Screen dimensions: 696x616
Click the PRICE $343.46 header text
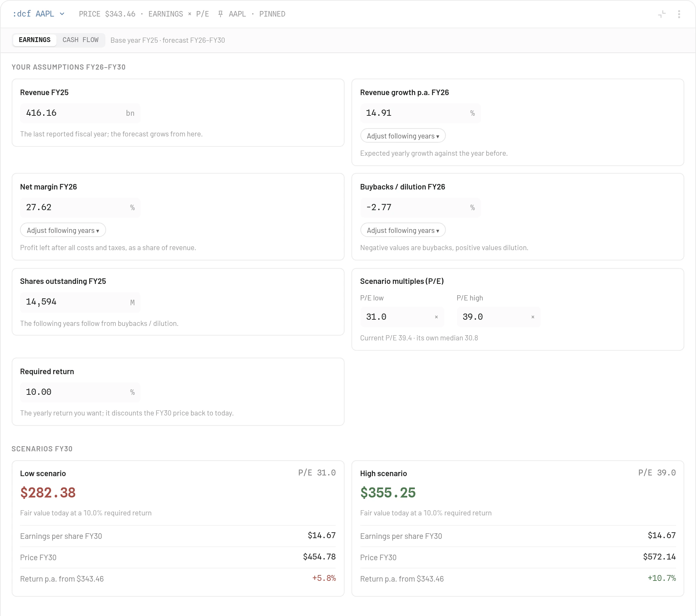coord(107,14)
